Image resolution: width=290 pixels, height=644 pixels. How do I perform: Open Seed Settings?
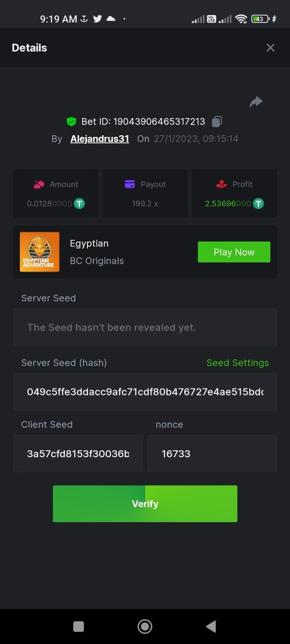[237, 363]
